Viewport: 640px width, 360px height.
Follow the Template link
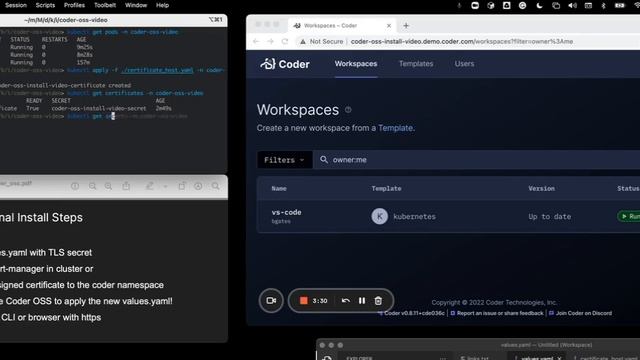click(x=396, y=128)
